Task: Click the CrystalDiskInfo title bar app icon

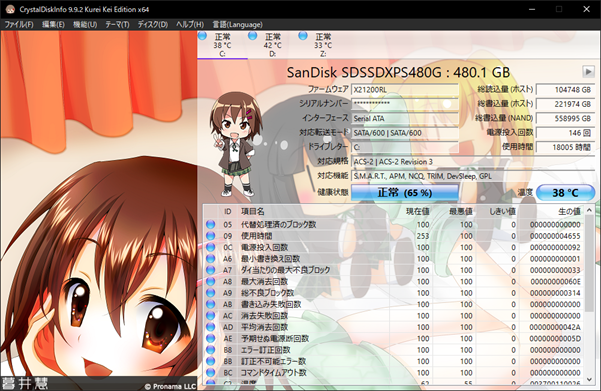Action: pyautogui.click(x=10, y=9)
